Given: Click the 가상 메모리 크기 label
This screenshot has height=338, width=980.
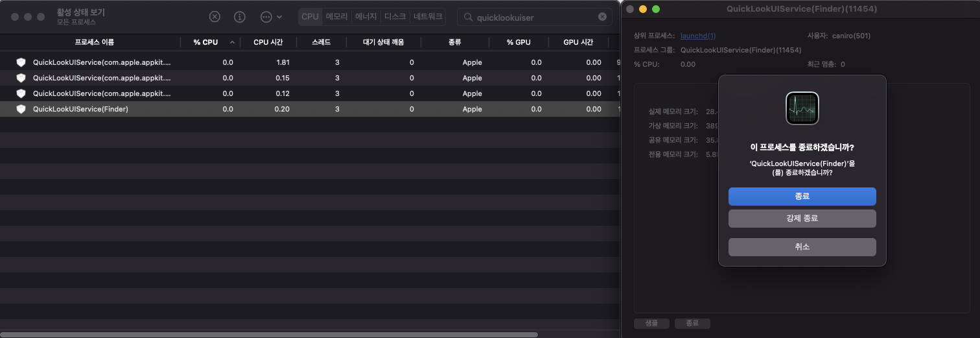Looking at the screenshot, I should (673, 126).
